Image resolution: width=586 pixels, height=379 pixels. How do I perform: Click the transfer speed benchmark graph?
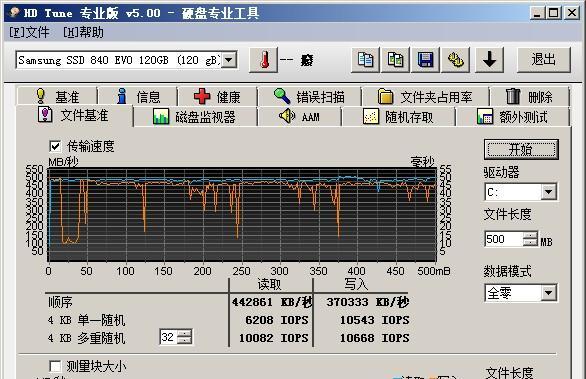(242, 214)
